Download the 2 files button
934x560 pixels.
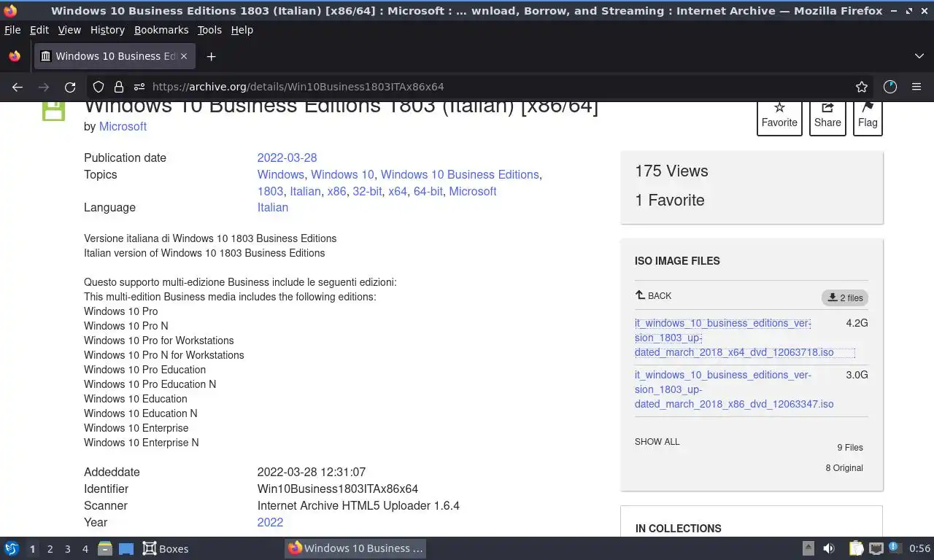point(845,297)
